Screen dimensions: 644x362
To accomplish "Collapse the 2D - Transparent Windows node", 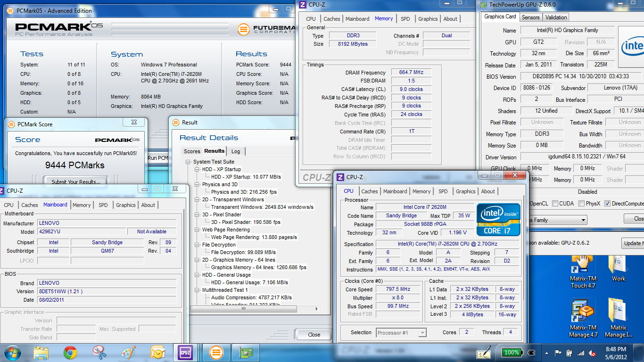I will (x=198, y=199).
